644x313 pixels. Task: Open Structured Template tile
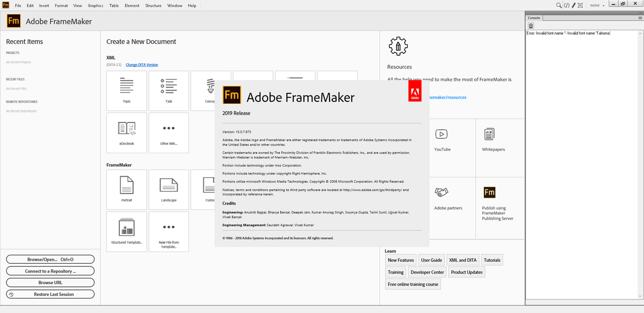tap(127, 232)
